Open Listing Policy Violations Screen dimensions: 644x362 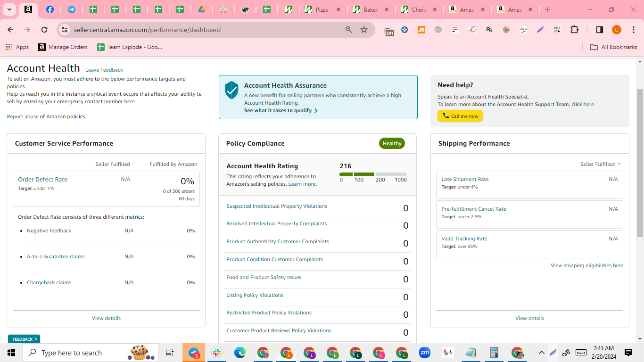coord(255,295)
